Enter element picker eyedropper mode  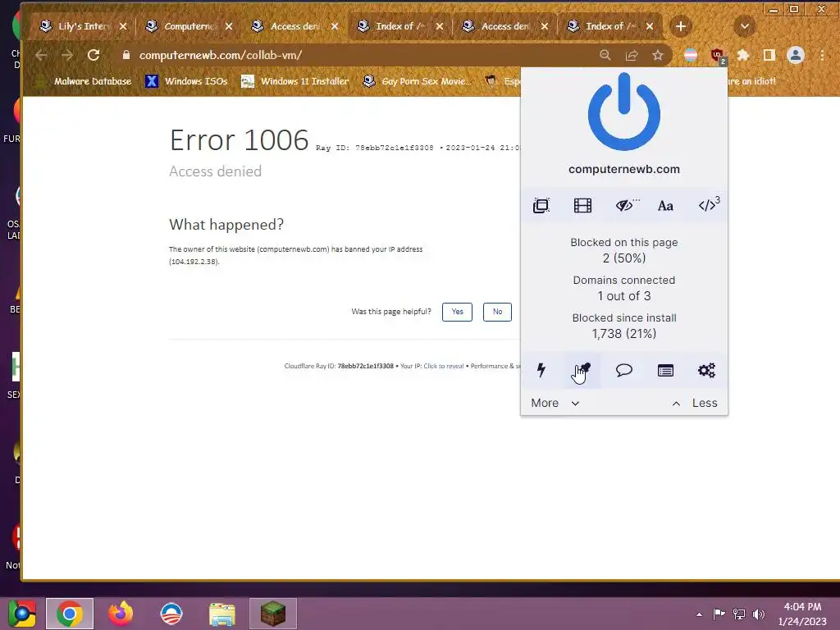(582, 370)
